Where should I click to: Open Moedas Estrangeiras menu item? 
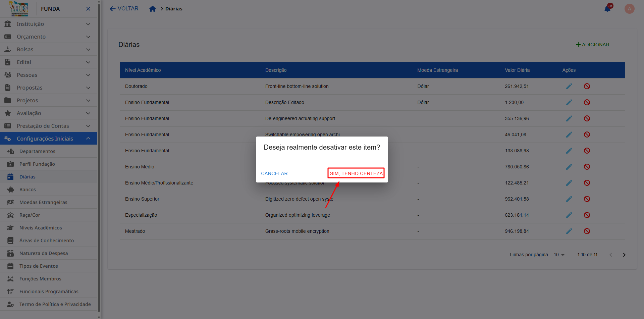pyautogui.click(x=43, y=202)
